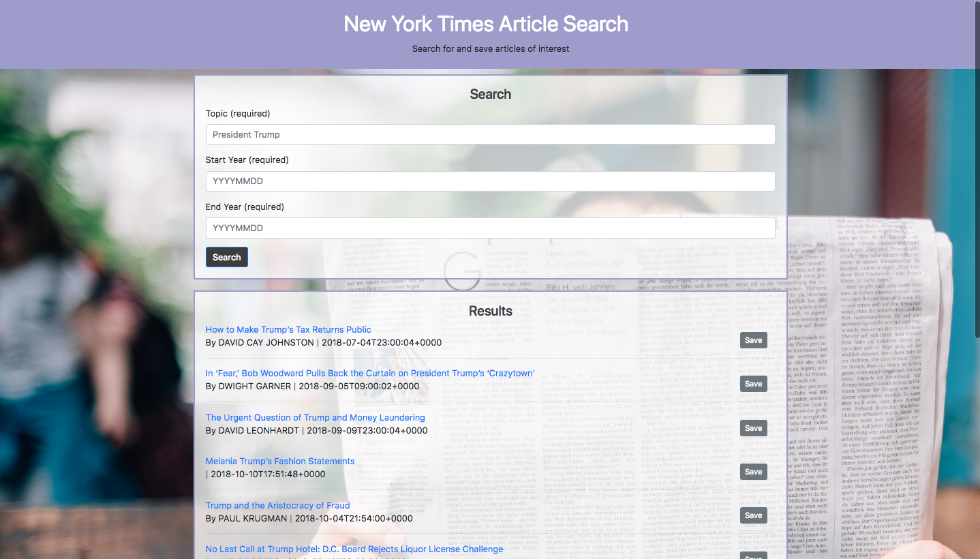This screenshot has height=559, width=980.
Task: Click the 'New York Times Article Search' page title
Action: (485, 24)
